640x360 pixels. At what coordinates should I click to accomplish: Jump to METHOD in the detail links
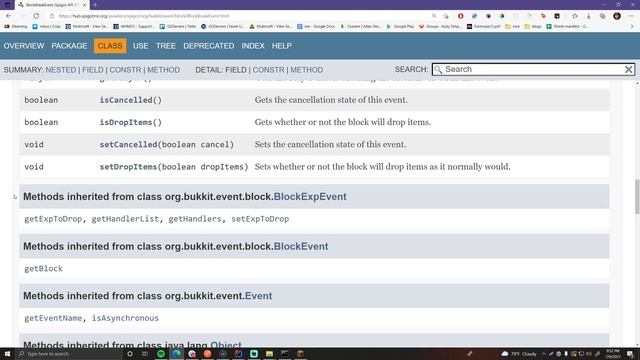pyautogui.click(x=307, y=70)
